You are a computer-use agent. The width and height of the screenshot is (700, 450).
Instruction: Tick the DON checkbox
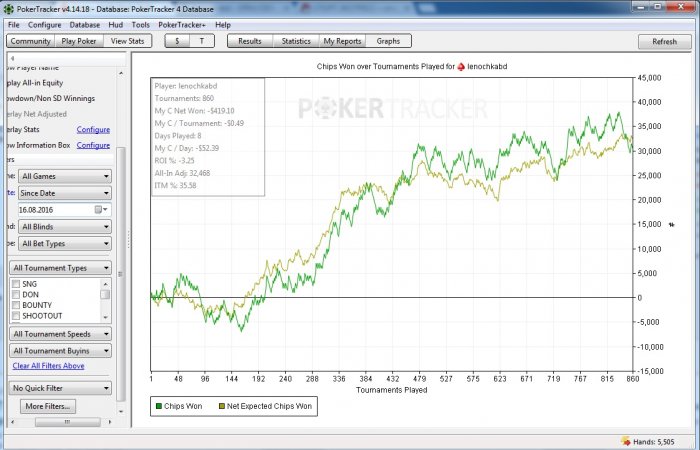coord(16,295)
